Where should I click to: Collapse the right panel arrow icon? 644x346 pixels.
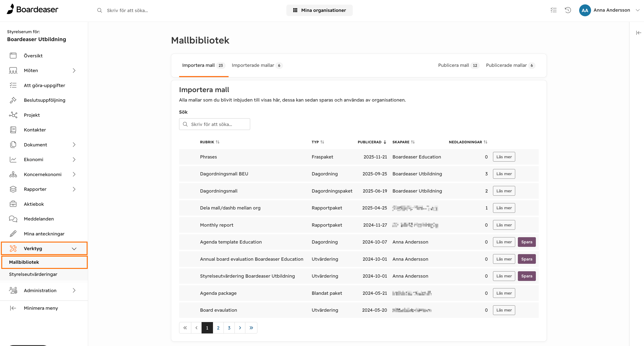(639, 33)
